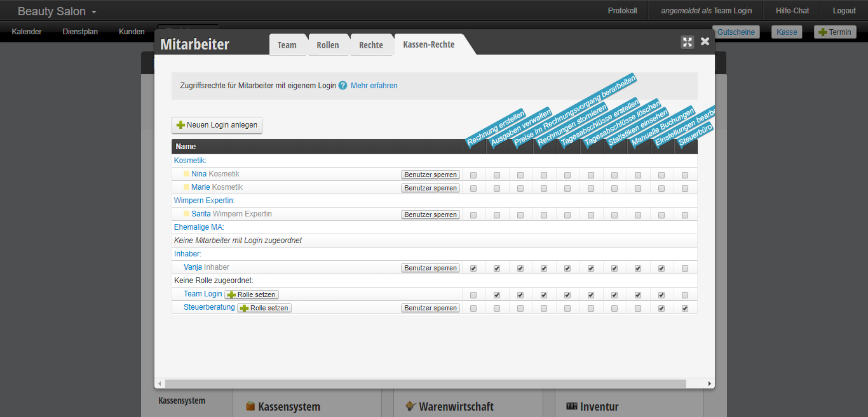
Task: Open the Rechte tab
Action: click(371, 45)
